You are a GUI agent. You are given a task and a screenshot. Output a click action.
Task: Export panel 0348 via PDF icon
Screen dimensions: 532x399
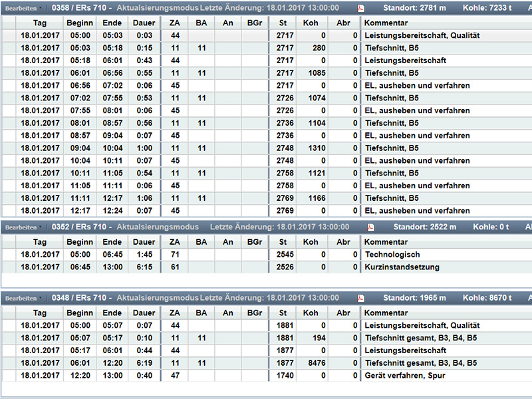pos(361,299)
